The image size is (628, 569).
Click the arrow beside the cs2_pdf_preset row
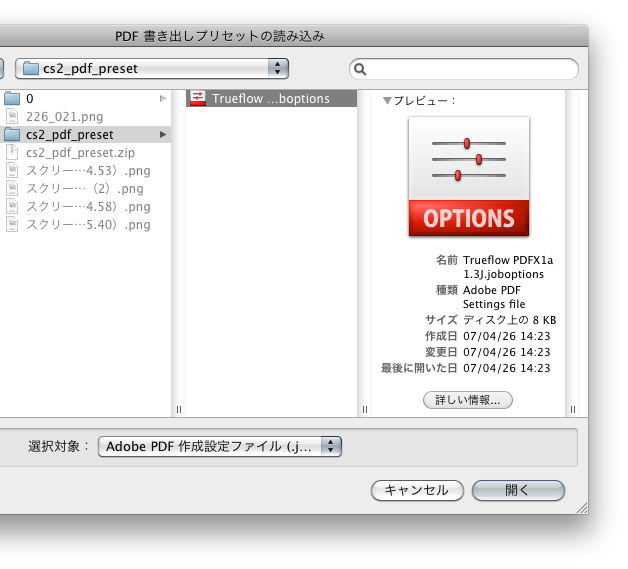tap(163, 135)
